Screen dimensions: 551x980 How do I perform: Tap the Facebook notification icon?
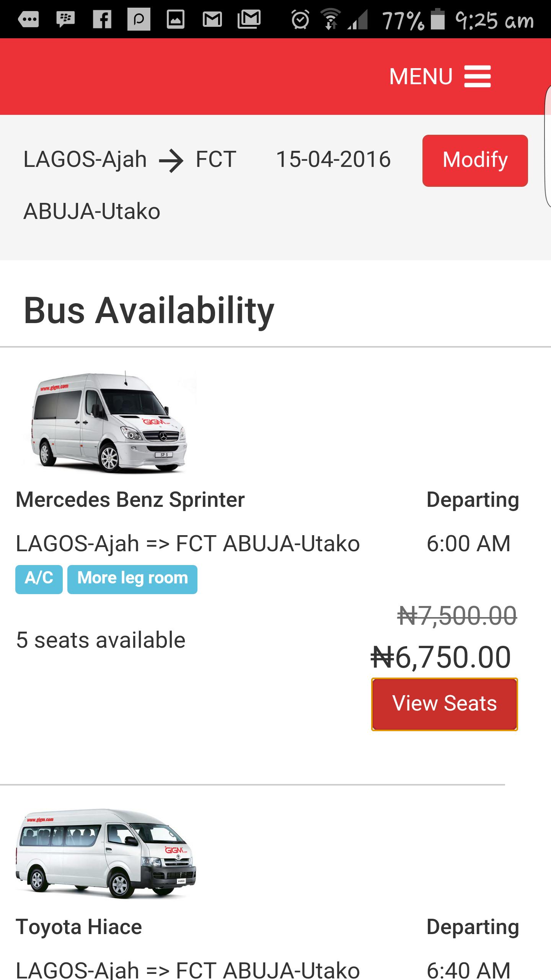[102, 19]
